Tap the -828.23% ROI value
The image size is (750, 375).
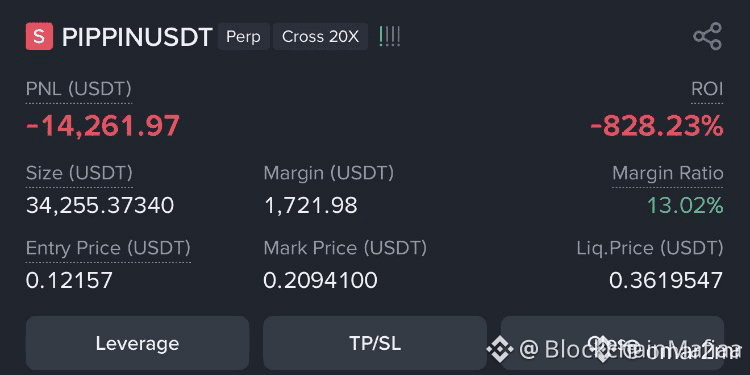657,126
